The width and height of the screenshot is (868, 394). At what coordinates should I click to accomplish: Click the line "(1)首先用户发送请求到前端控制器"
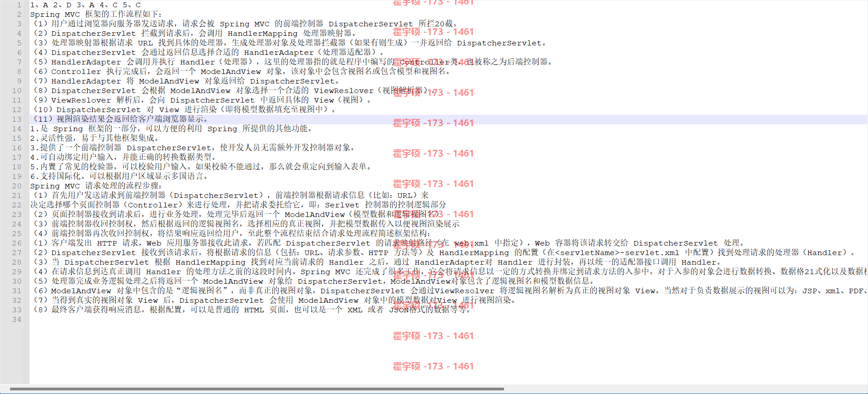(x=229, y=196)
